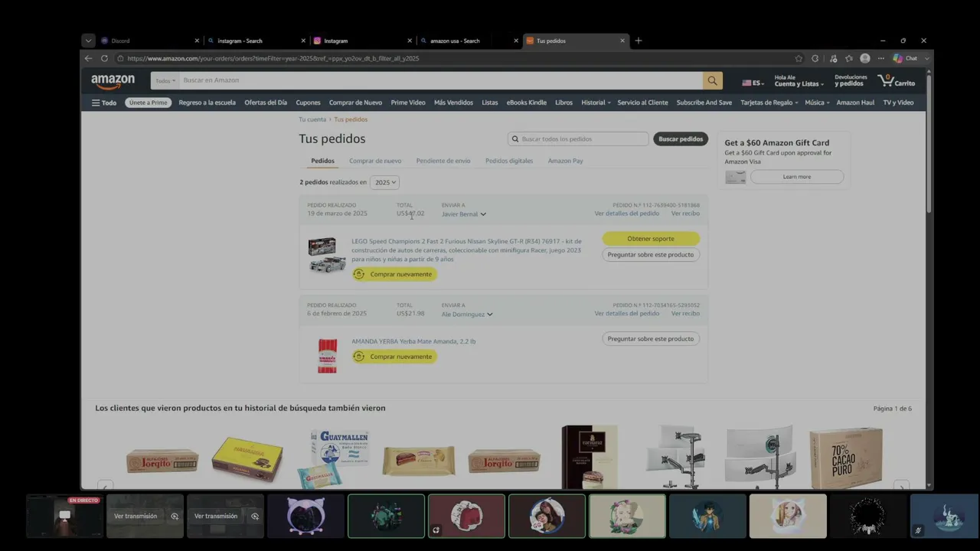Open the Tarjetas de Regalo dropdown
980x551 pixels.
769,103
